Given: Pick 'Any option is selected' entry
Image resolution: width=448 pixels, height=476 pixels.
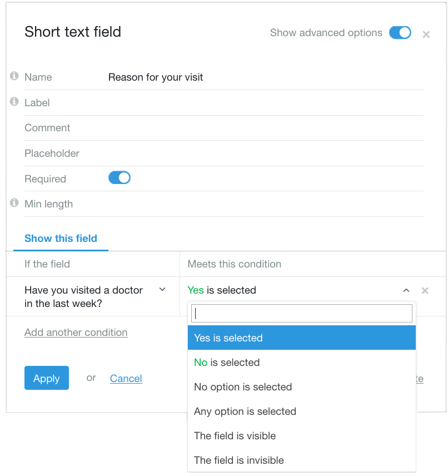Looking at the screenshot, I should pos(301,411).
